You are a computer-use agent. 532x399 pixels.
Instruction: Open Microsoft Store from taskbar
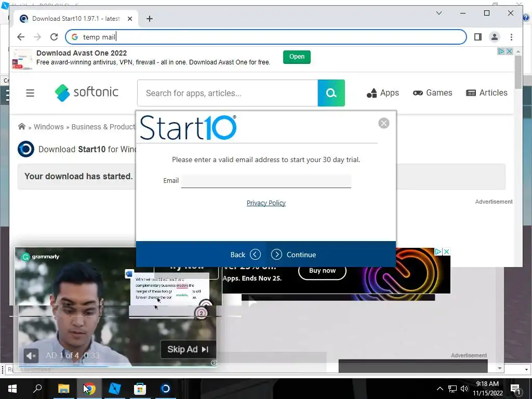pyautogui.click(x=140, y=389)
